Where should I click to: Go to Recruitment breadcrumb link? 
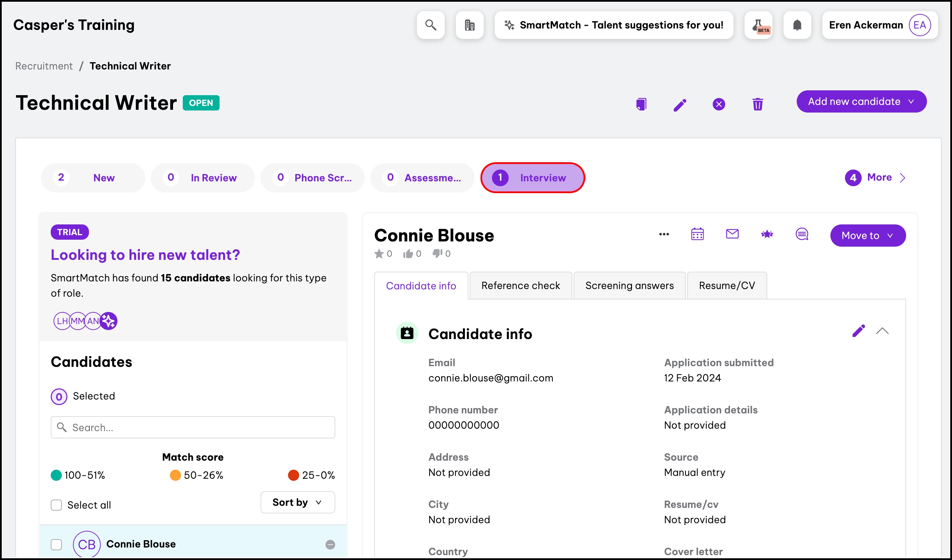[44, 66]
